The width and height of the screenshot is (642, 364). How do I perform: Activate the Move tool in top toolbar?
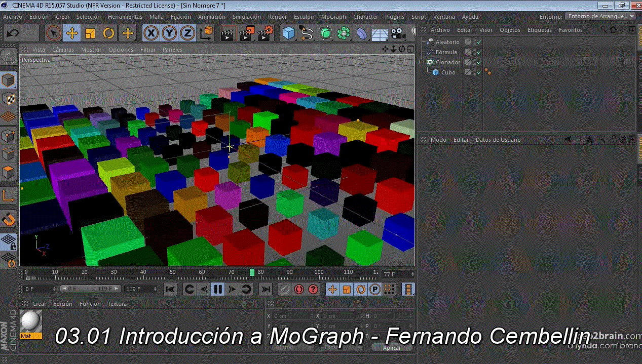point(72,33)
